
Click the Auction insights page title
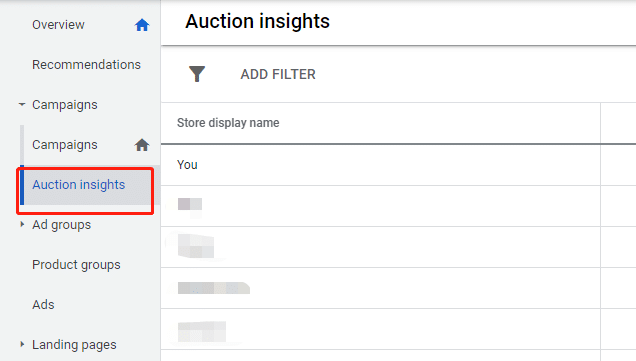point(258,21)
